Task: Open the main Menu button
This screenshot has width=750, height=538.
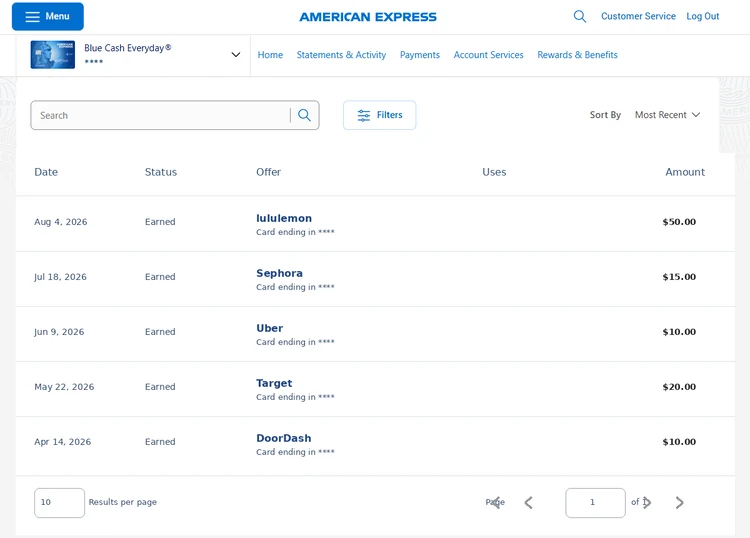Action: (48, 16)
